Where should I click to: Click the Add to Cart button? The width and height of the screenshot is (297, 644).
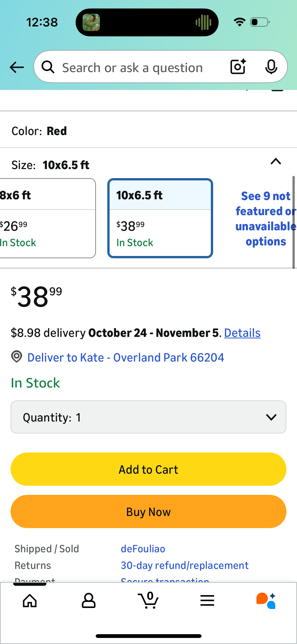[148, 469]
